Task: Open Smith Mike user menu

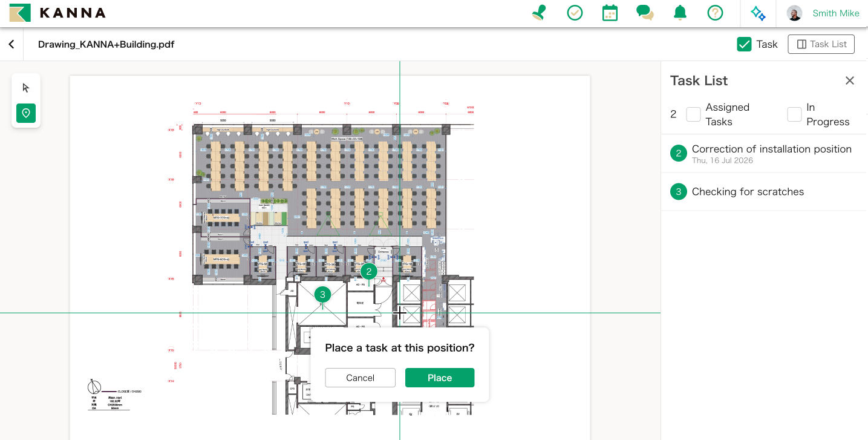Action: click(823, 13)
